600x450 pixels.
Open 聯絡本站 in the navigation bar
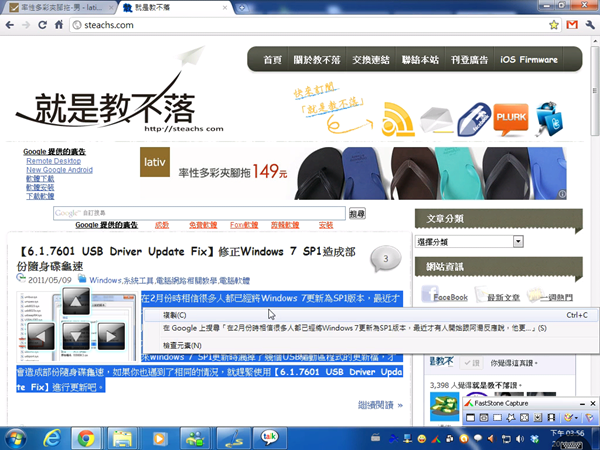420,60
